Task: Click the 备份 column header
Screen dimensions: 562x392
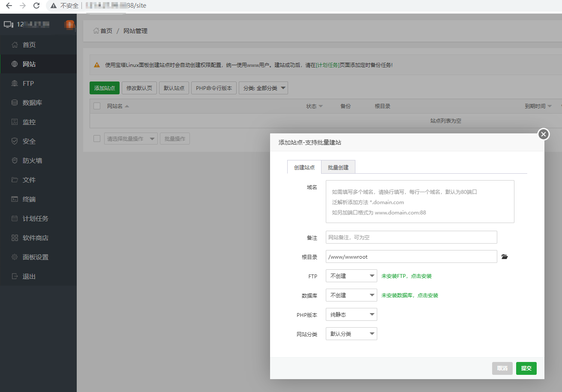Action: point(346,106)
